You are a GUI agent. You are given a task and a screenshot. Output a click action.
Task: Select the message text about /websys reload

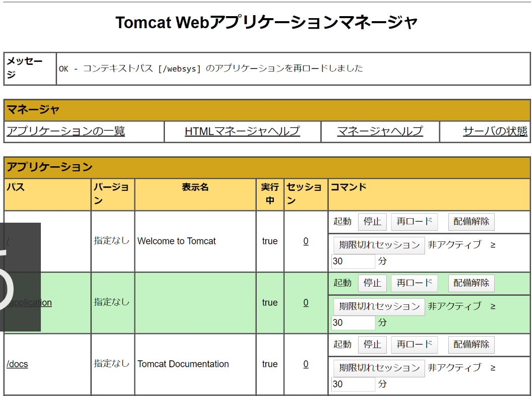point(211,69)
